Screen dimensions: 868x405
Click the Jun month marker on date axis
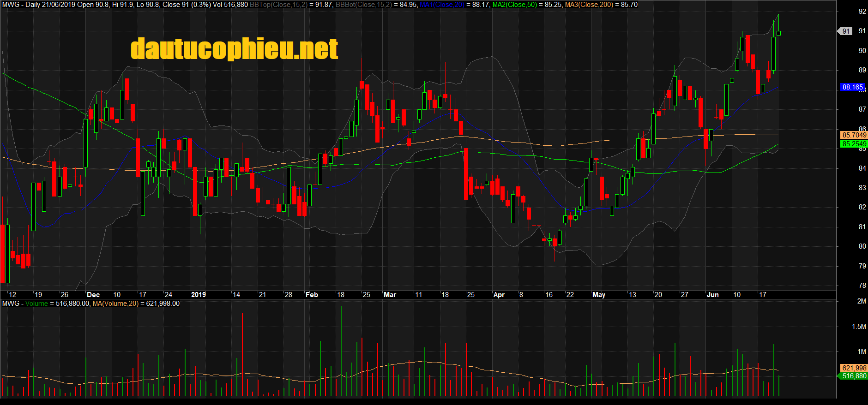(x=713, y=295)
